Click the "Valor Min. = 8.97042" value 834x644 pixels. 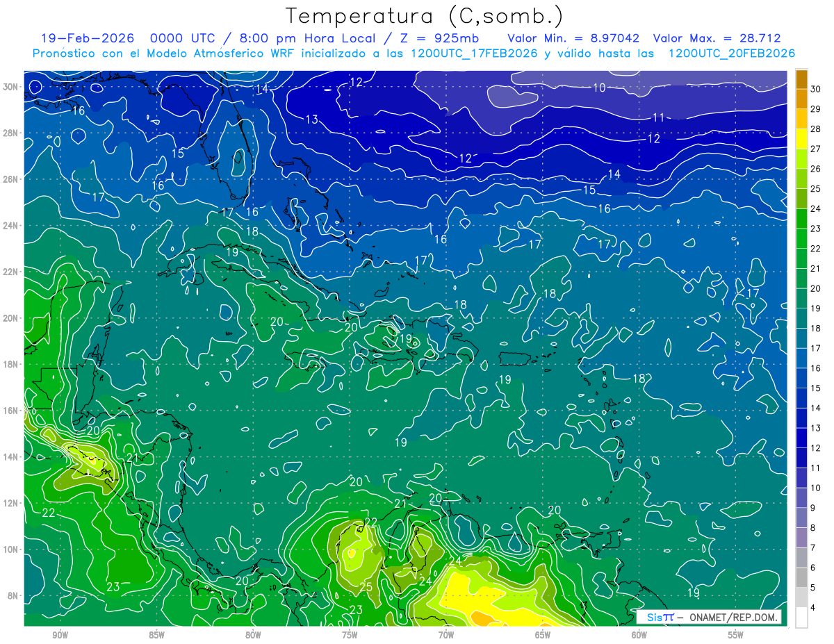click(573, 38)
